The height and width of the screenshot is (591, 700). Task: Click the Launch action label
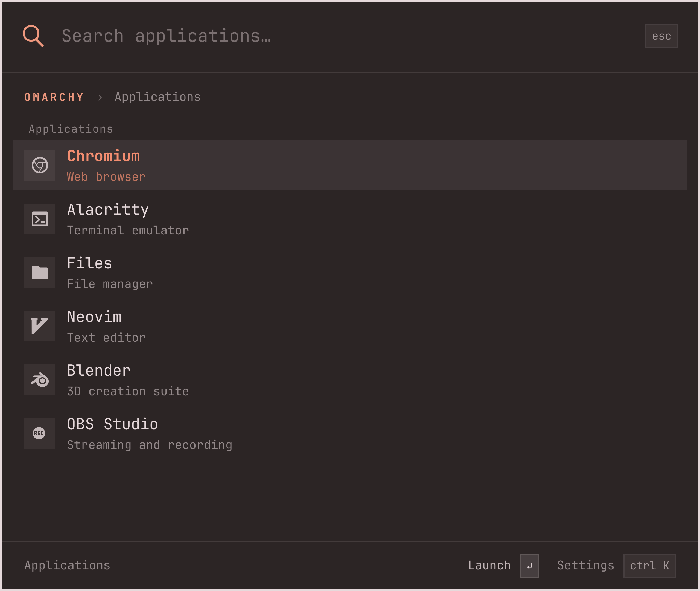[x=489, y=566]
